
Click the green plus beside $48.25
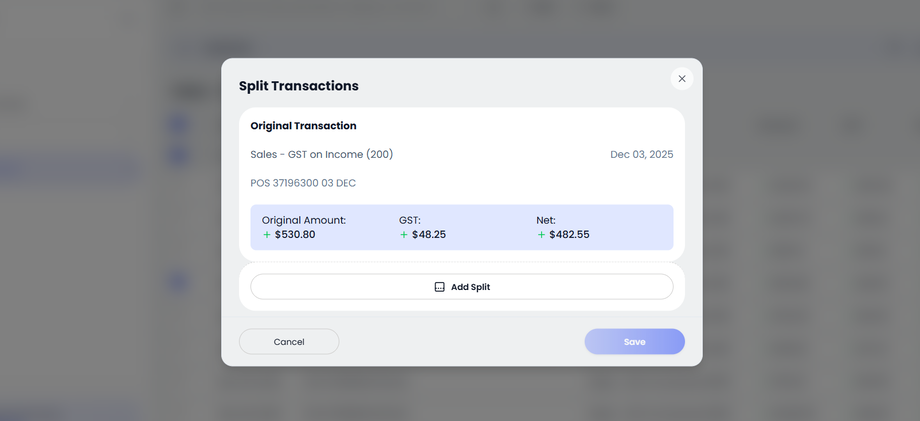tap(404, 235)
